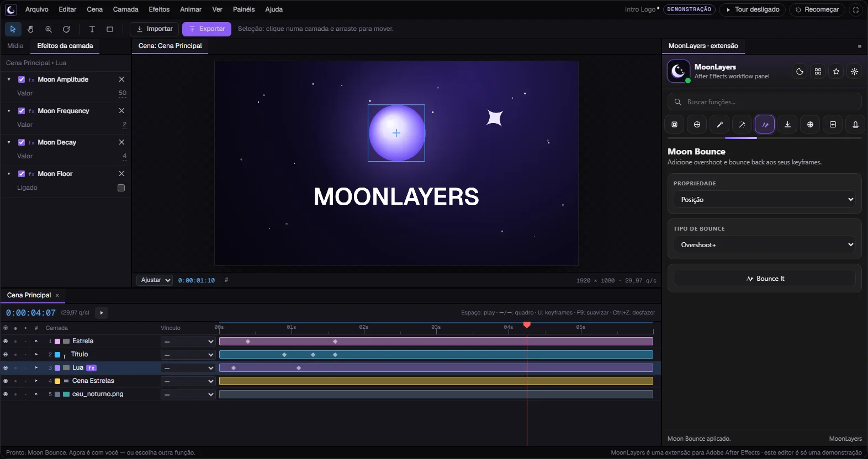Open the Ajustar zoom dropdown
Screen dimensions: 868x459
pyautogui.click(x=155, y=280)
